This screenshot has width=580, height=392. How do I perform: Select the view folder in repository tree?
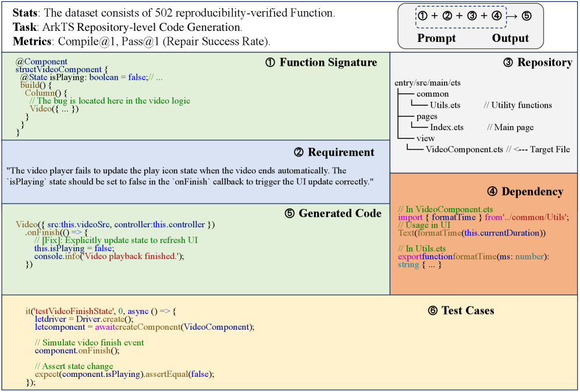(425, 138)
